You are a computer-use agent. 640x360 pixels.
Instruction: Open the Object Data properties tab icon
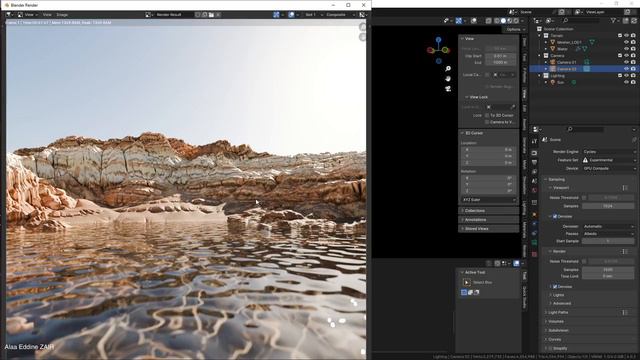[534, 243]
